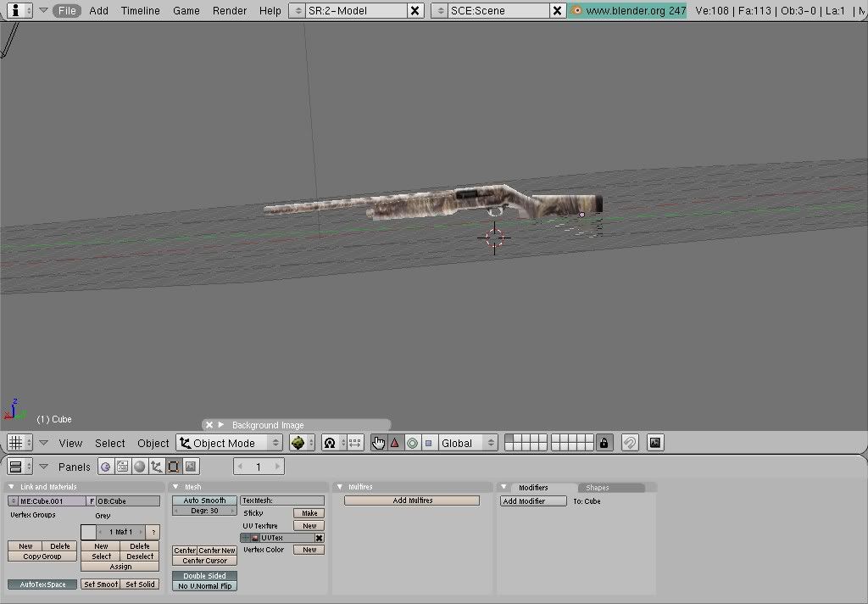Click the OB:Cube object name field

(x=128, y=501)
